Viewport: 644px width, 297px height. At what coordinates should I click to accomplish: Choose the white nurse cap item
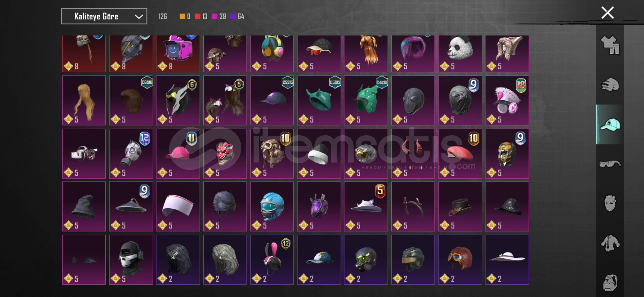178,206
